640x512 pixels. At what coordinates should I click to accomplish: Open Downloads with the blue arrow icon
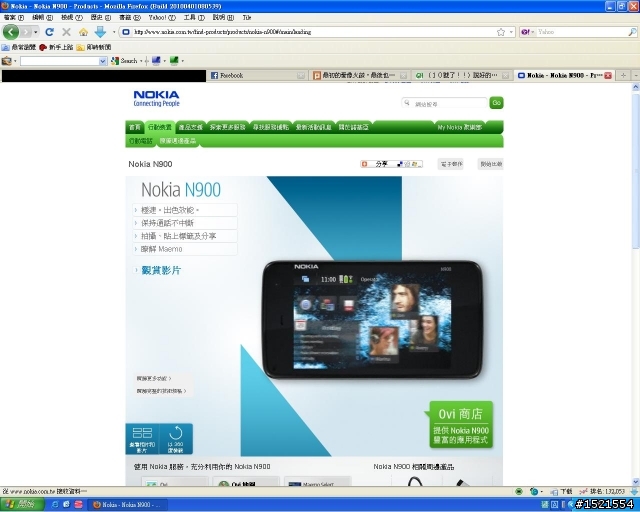100,32
